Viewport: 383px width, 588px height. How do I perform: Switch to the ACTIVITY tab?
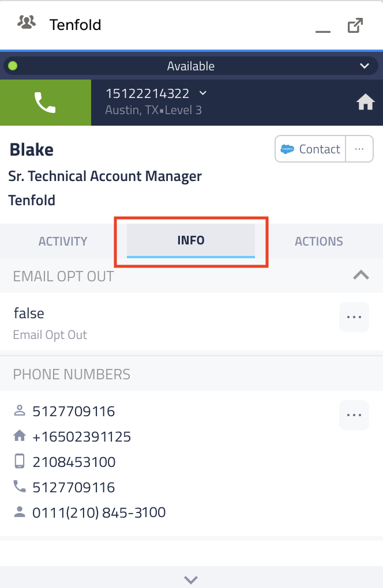[x=63, y=241]
